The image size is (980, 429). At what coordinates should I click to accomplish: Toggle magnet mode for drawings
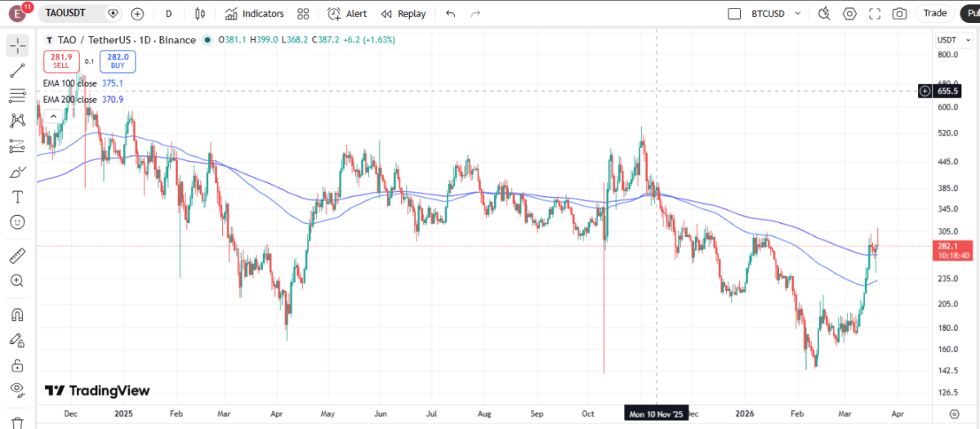(x=17, y=315)
